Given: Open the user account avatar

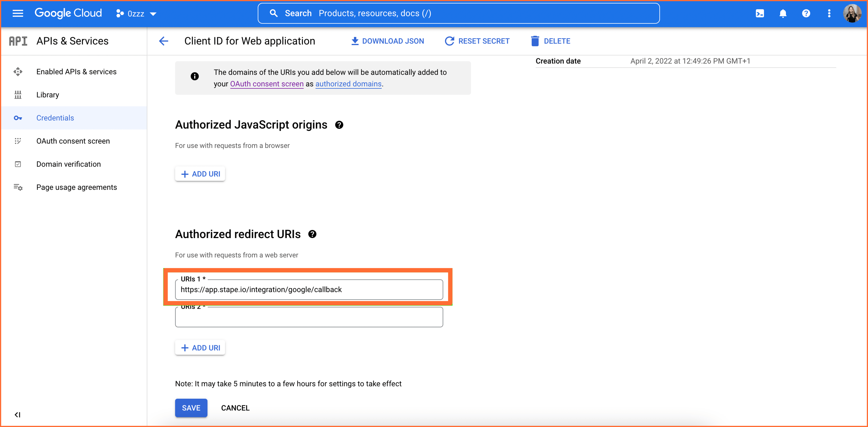Looking at the screenshot, I should [852, 13].
